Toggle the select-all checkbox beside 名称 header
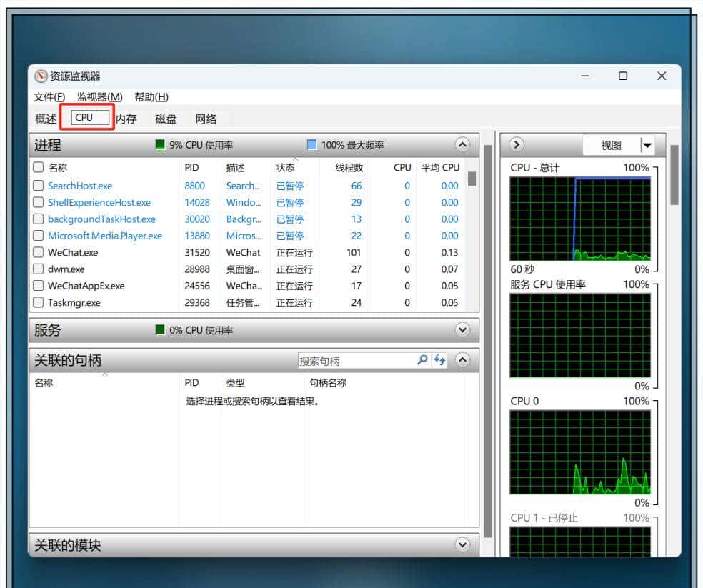 point(39,168)
